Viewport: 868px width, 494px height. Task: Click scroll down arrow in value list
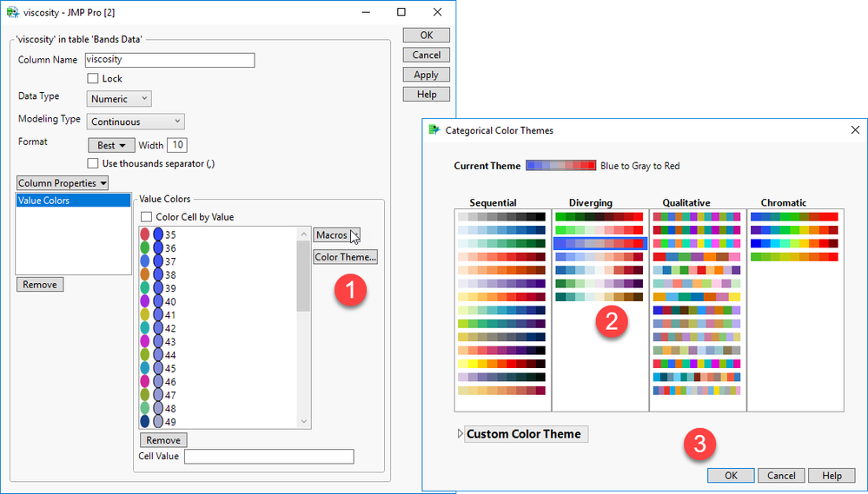303,422
